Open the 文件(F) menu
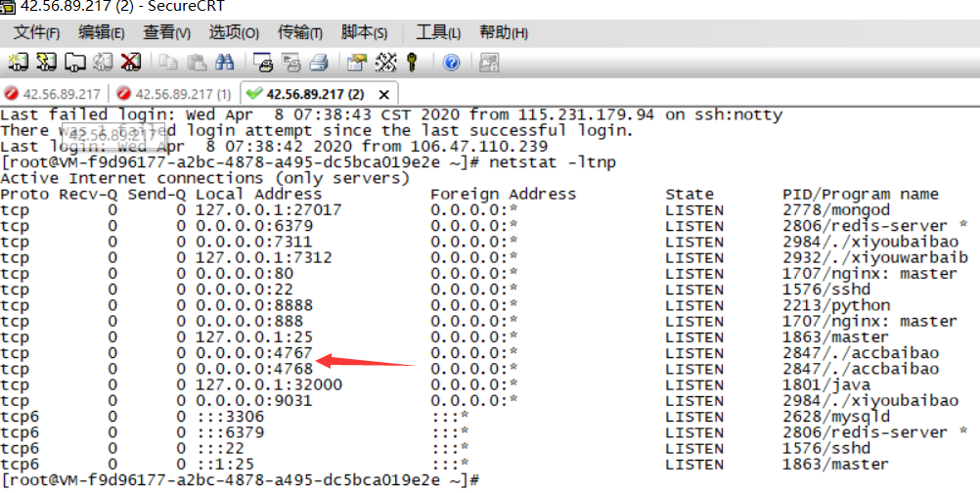The width and height of the screenshot is (980, 493). point(36,33)
